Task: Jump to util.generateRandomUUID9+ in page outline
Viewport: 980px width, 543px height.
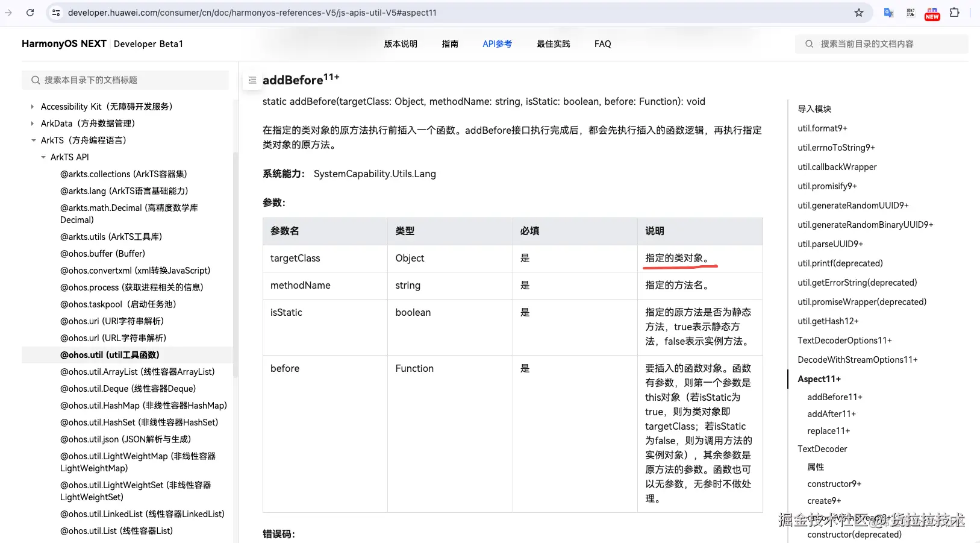Action: coord(853,206)
